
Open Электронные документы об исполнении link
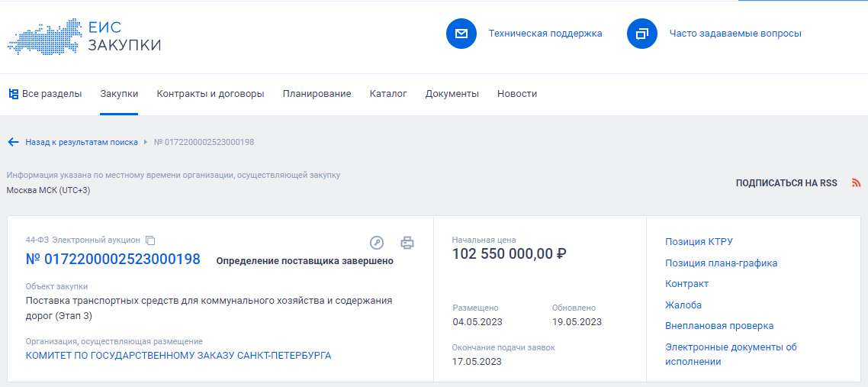pyautogui.click(x=731, y=354)
